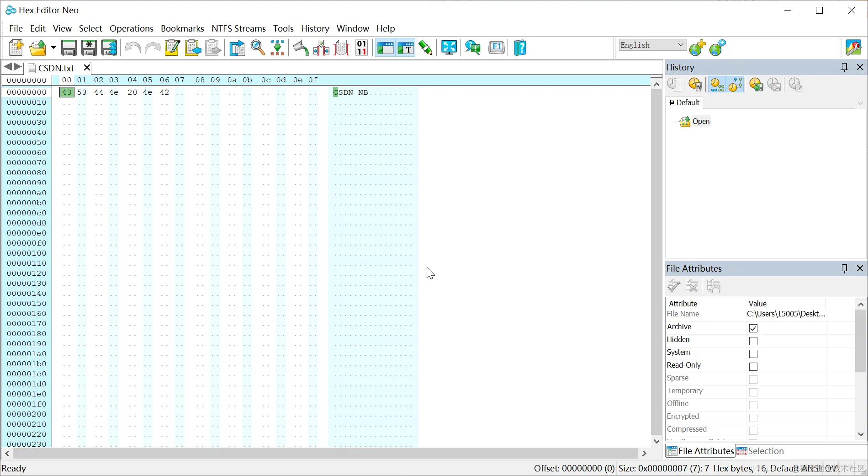Image resolution: width=868 pixels, height=476 pixels.
Task: Click the clipboard Copy with pencil icon
Action: [x=173, y=48]
